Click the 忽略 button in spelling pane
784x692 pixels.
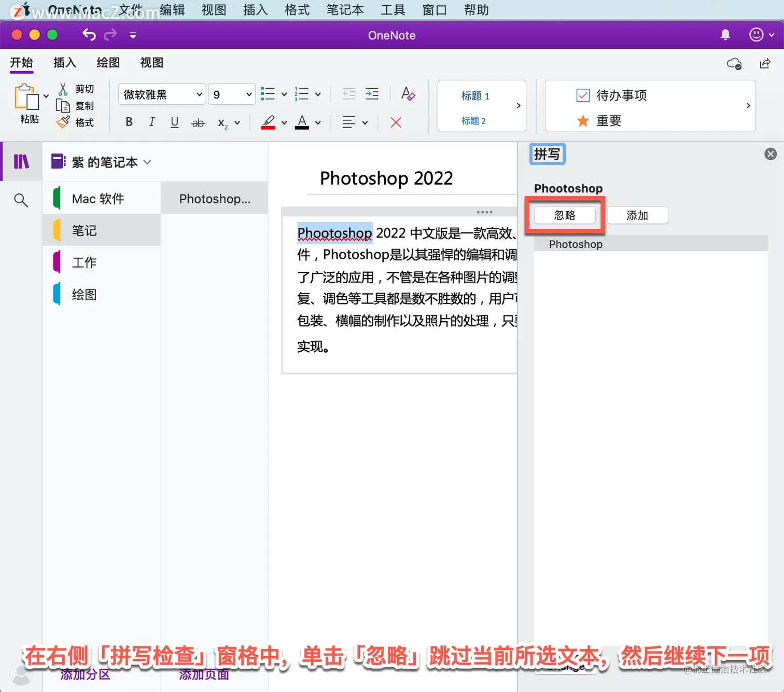click(565, 215)
